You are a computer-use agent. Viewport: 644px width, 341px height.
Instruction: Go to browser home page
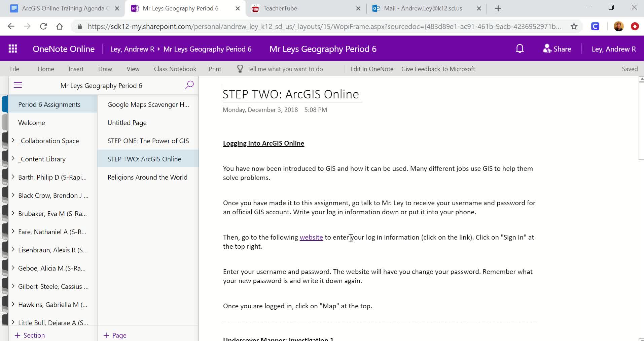[60, 26]
